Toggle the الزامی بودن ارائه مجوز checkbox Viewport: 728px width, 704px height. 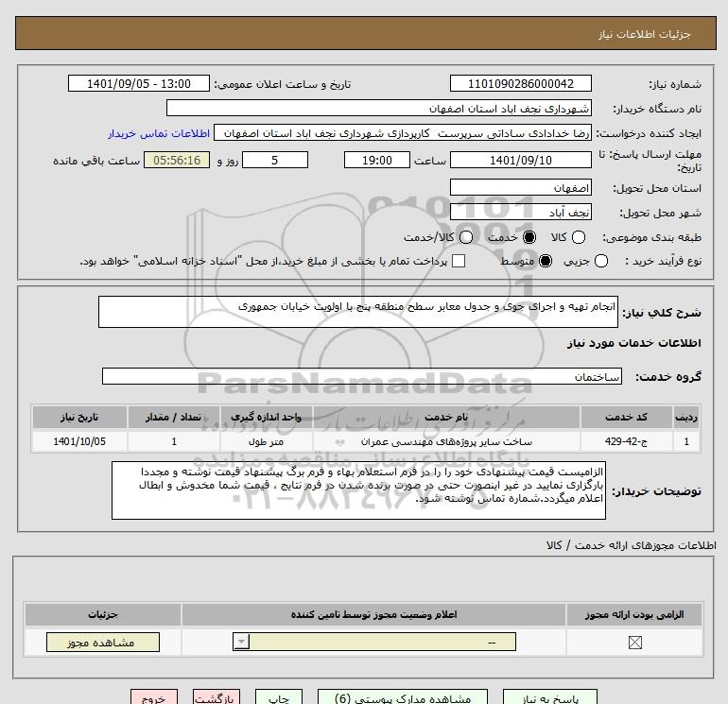tap(634, 643)
